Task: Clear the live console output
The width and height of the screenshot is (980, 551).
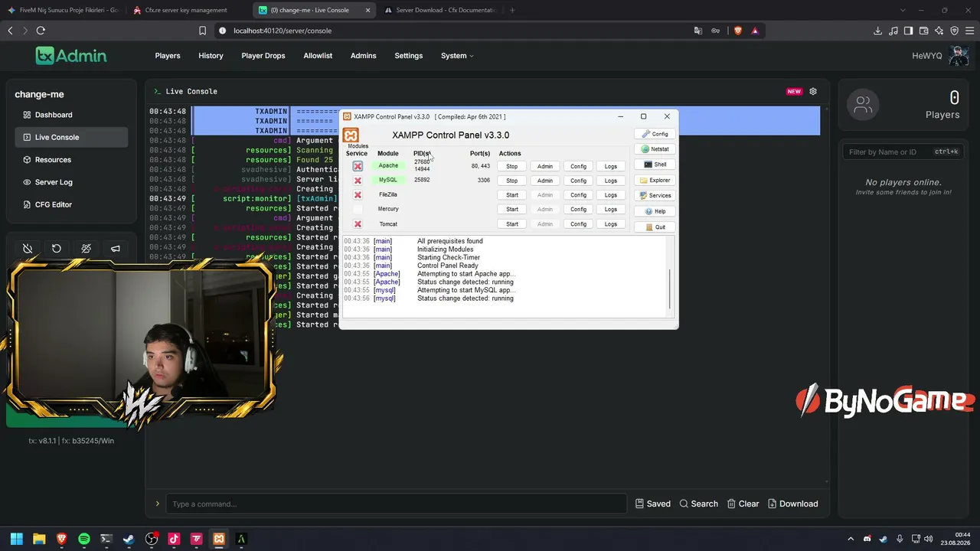Action: tap(743, 504)
